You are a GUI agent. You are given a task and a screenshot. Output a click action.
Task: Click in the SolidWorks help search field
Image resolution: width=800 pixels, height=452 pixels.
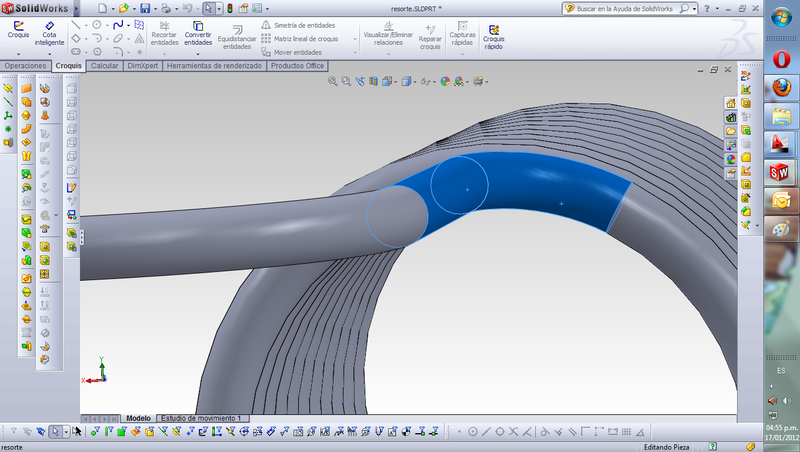click(x=624, y=9)
